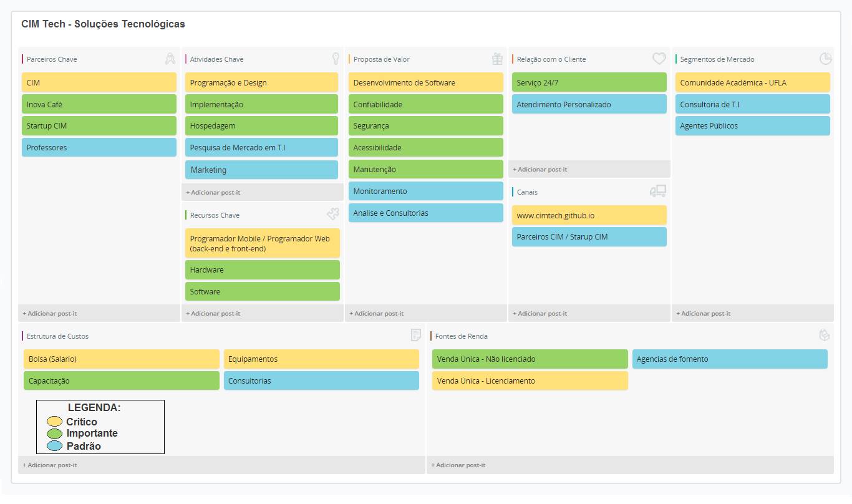Click the Recursos Chave puzzle icon

[333, 214]
